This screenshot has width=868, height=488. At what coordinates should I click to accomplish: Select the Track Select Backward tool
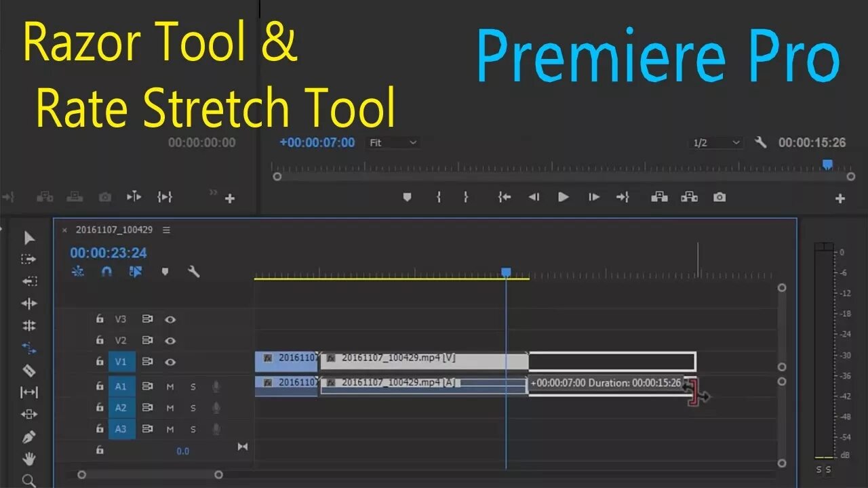tap(29, 281)
